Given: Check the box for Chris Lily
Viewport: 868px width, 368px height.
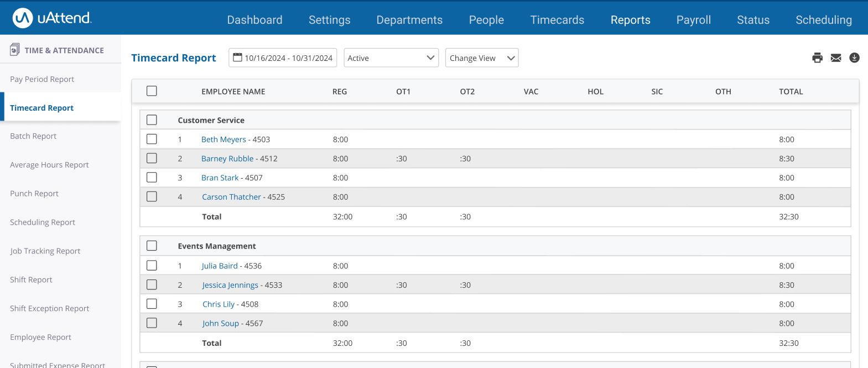Looking at the screenshot, I should [x=152, y=304].
